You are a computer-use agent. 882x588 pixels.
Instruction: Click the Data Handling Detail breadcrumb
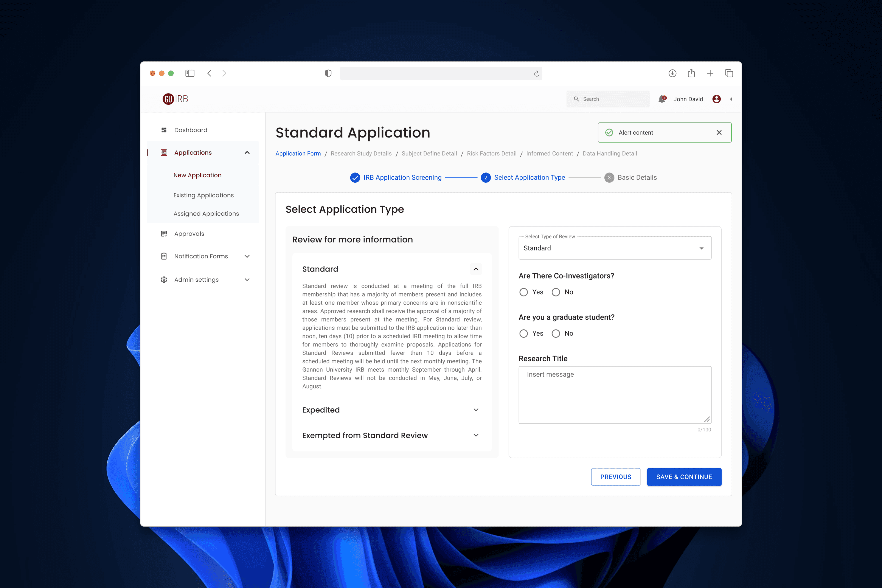(x=610, y=153)
